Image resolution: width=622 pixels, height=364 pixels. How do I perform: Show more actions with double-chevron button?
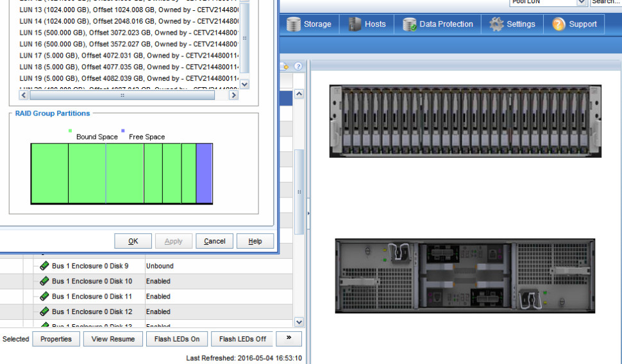[x=289, y=338]
